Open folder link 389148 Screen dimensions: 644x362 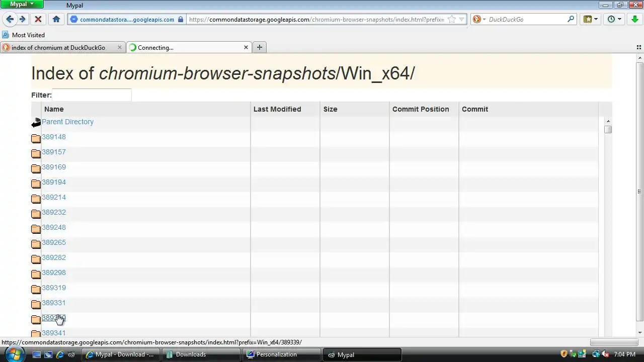click(x=54, y=137)
